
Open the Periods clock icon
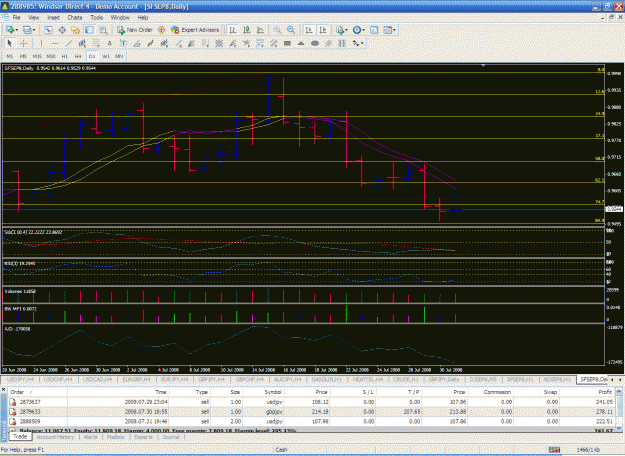[357, 30]
